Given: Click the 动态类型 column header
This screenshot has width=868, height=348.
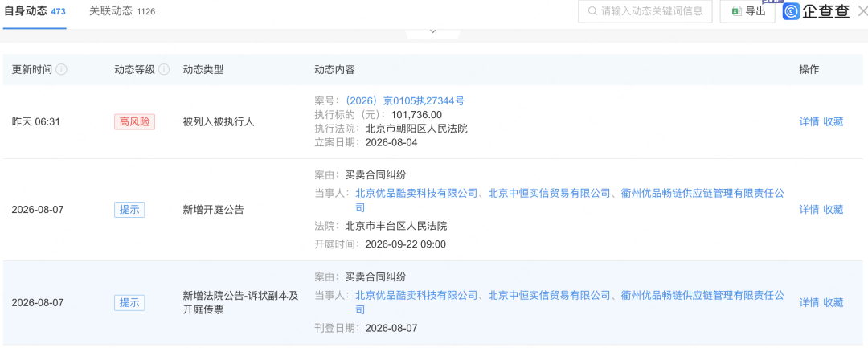Looking at the screenshot, I should coord(203,70).
